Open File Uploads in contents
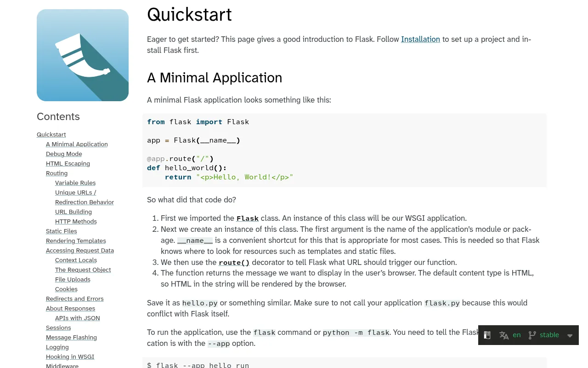This screenshot has width=588, height=368. click(73, 279)
